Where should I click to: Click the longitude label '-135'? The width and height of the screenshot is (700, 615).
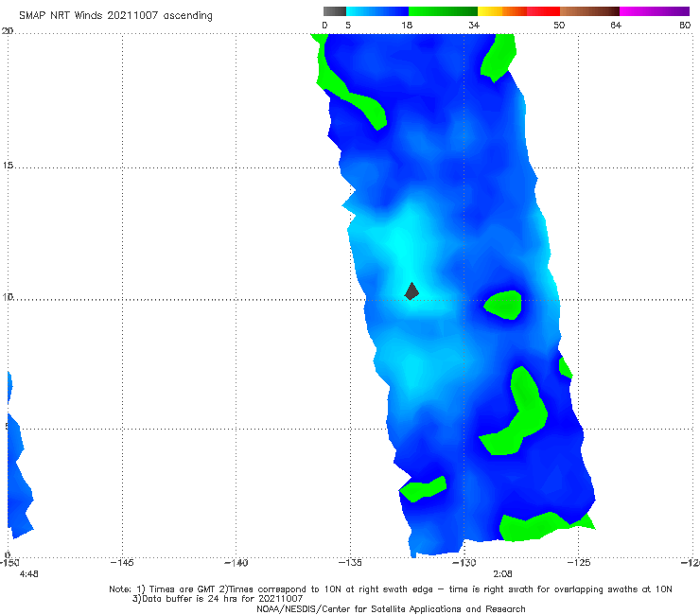click(x=350, y=563)
